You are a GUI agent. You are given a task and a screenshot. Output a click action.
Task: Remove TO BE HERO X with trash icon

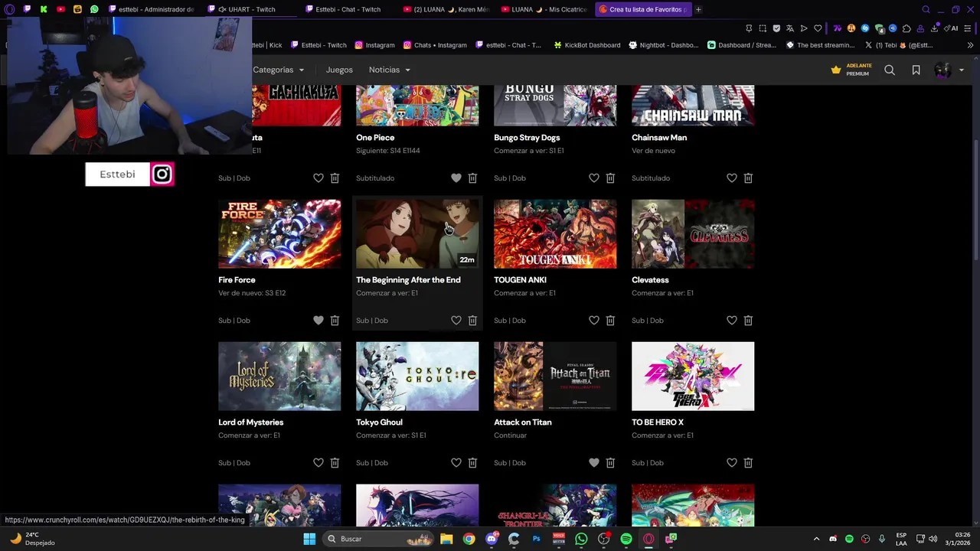pyautogui.click(x=748, y=463)
